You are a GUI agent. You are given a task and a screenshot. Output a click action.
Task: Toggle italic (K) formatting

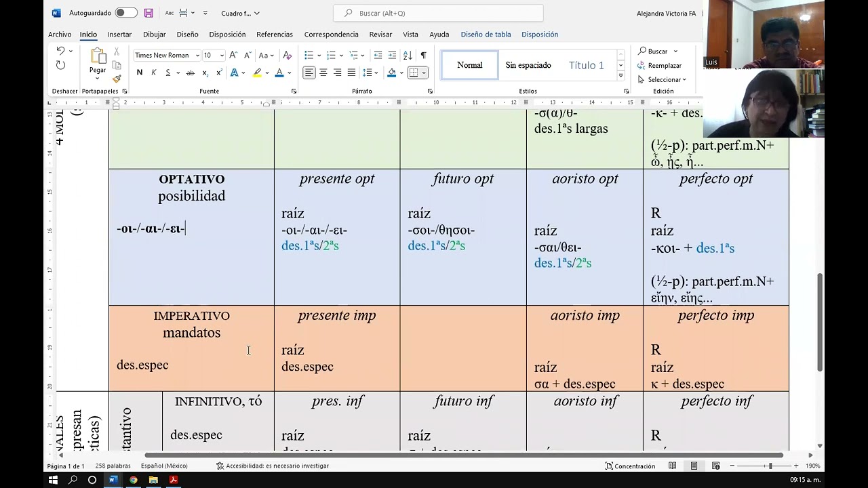click(x=154, y=73)
